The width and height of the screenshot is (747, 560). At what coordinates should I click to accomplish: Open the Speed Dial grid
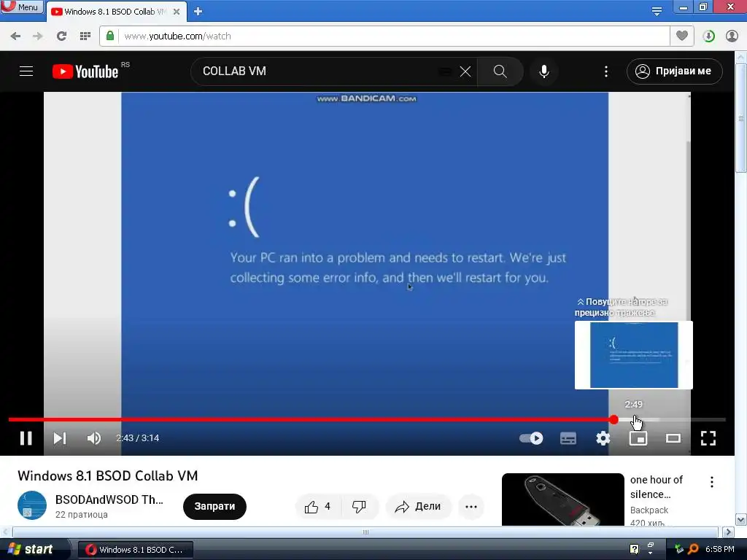click(85, 36)
